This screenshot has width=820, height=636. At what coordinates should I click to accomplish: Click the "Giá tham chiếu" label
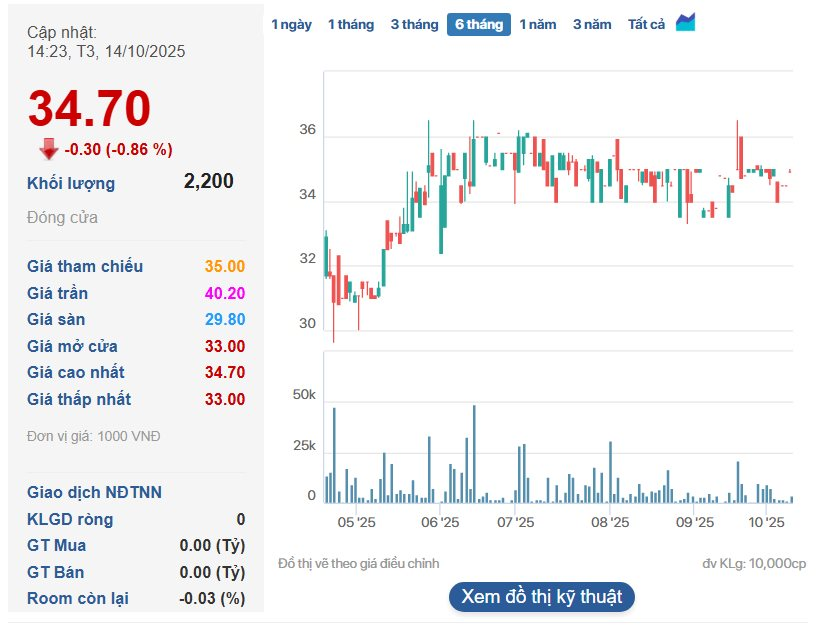[x=84, y=266]
